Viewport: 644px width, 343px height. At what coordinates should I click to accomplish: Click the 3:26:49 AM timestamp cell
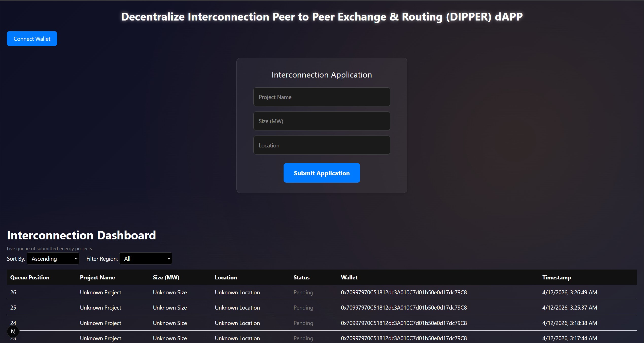coord(569,292)
